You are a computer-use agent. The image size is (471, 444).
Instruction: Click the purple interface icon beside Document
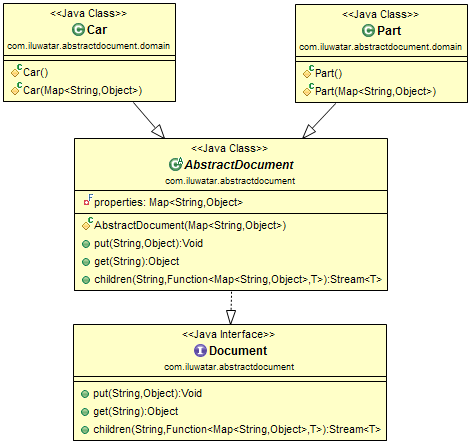(x=200, y=350)
